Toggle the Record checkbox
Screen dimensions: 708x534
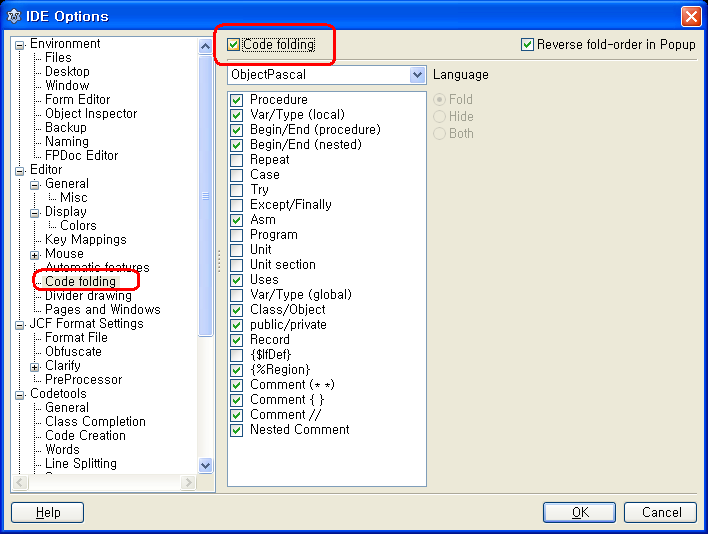tap(236, 339)
